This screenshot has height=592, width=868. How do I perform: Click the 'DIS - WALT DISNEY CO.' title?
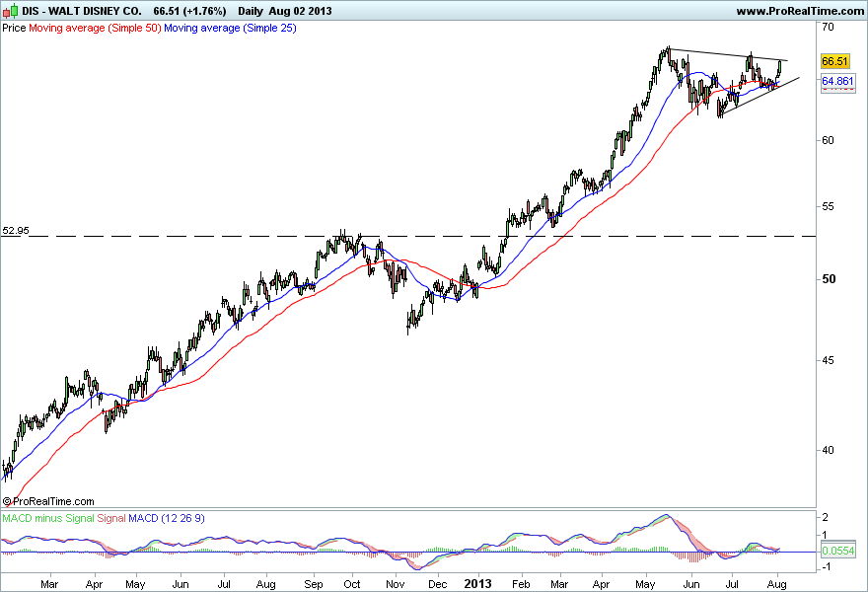(82, 11)
